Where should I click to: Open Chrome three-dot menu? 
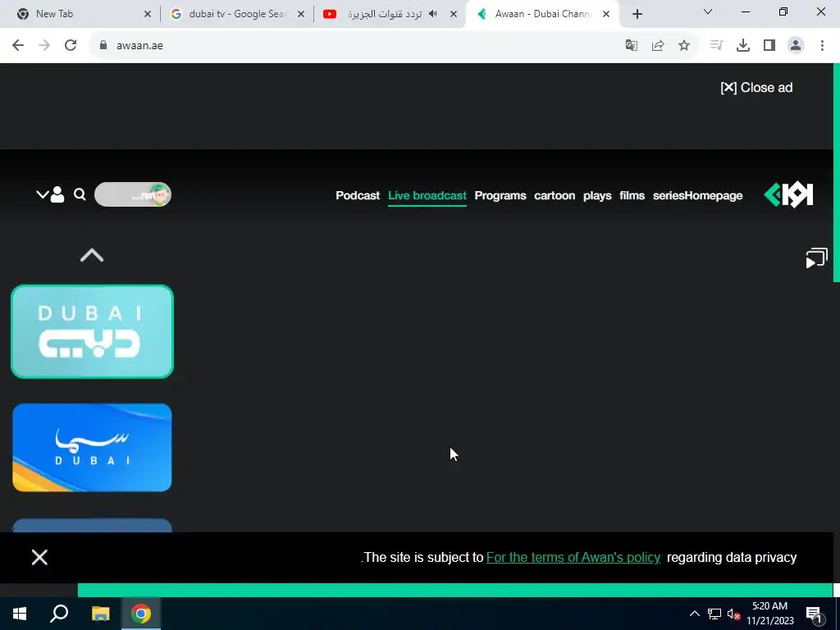[x=822, y=46]
